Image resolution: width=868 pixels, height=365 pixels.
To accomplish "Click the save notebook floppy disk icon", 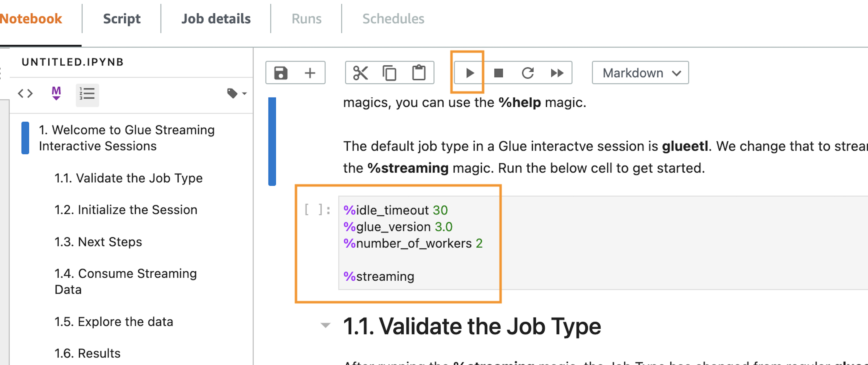I will [280, 73].
